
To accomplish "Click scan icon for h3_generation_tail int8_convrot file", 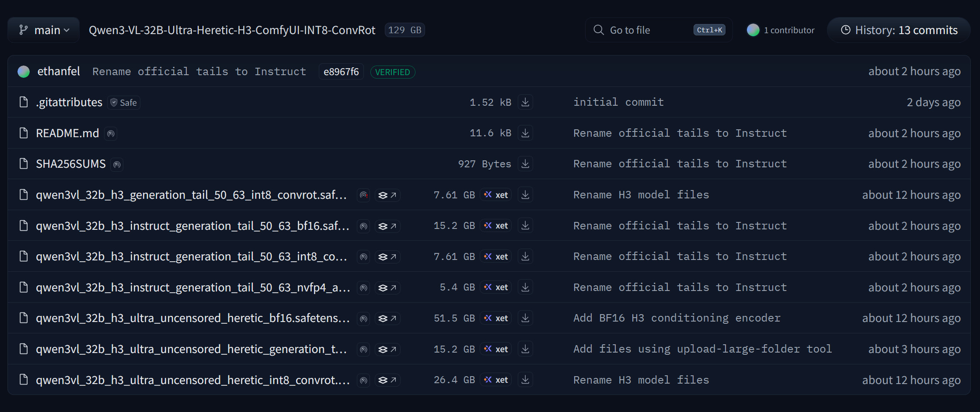I will (x=363, y=195).
